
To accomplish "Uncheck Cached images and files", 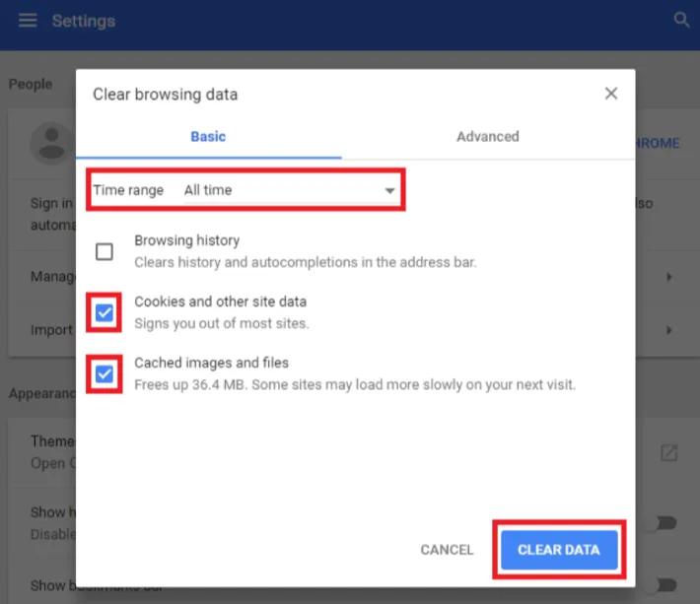I will click(105, 373).
